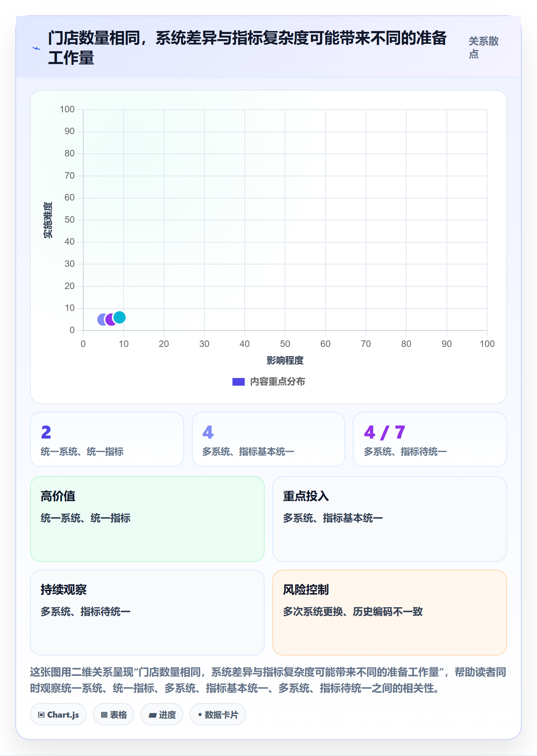Click the 表格 tag chip
This screenshot has width=537, height=756.
(x=114, y=715)
